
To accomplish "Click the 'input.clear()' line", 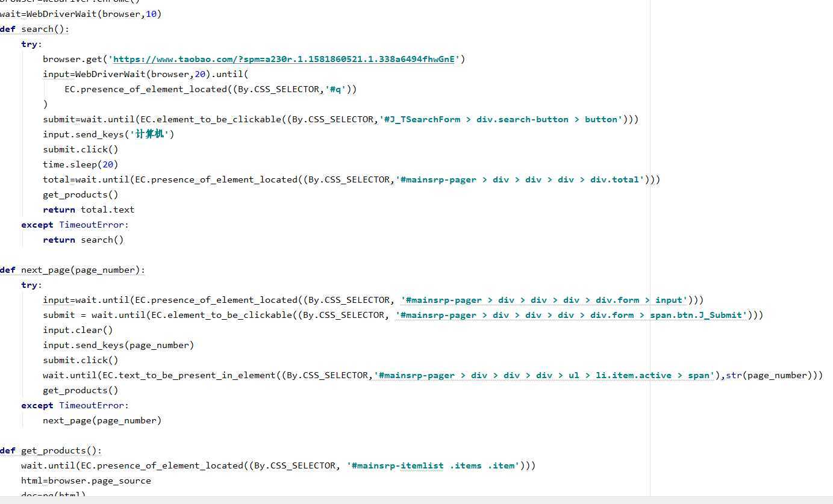I will (x=78, y=330).
